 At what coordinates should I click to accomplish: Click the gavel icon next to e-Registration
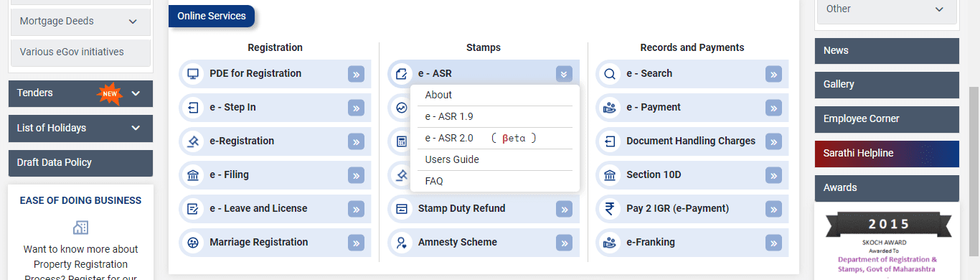(x=192, y=141)
